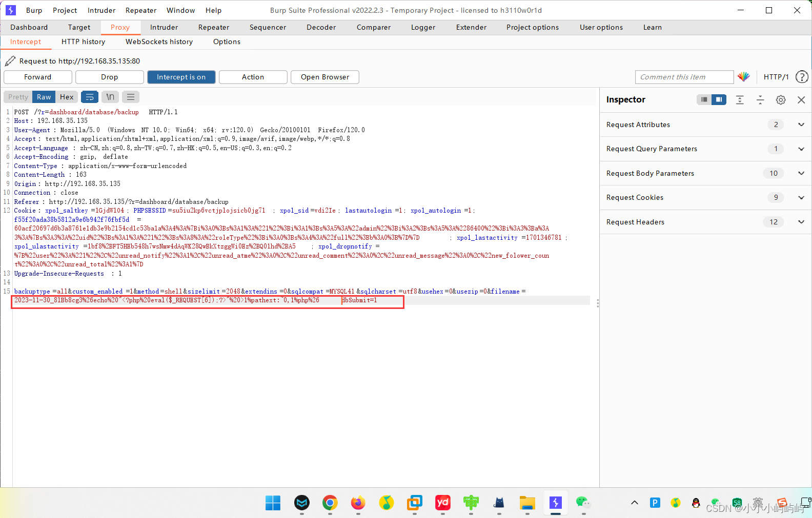Switch editor view to Pretty

tap(18, 97)
